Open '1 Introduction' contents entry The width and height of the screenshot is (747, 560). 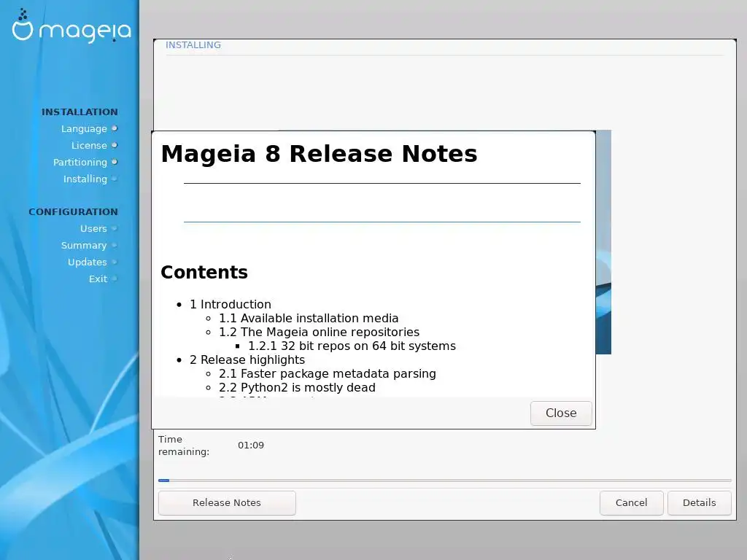click(x=231, y=304)
